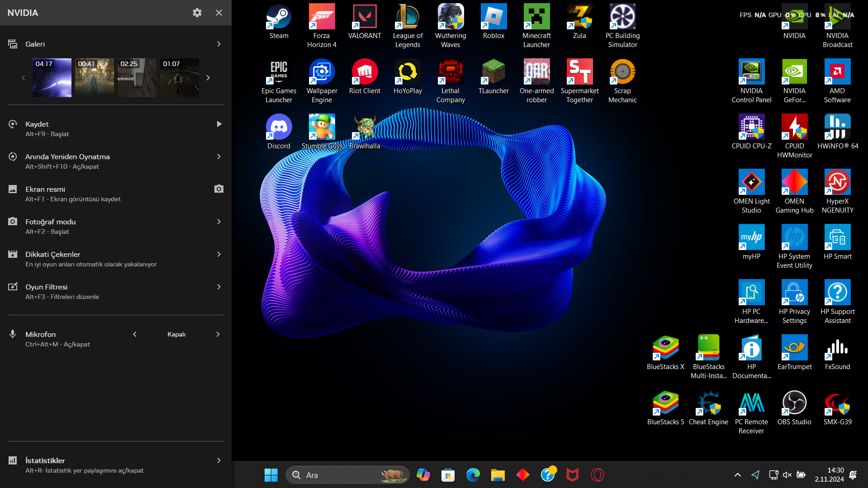This screenshot has height=488, width=868.
Task: Expand the Fotoğraf modu entry
Action: coord(219,222)
